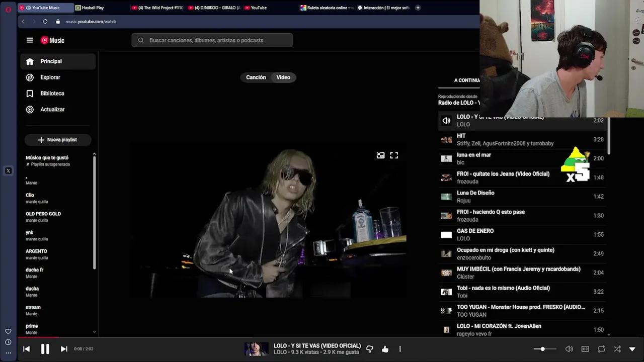This screenshot has height=362, width=644.
Task: Skip to next track
Action: 64,349
